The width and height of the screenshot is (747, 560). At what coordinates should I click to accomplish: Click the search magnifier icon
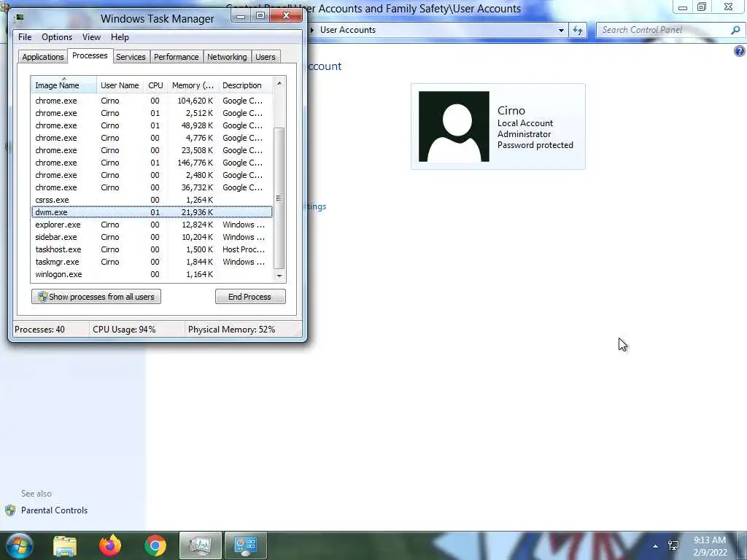(735, 30)
